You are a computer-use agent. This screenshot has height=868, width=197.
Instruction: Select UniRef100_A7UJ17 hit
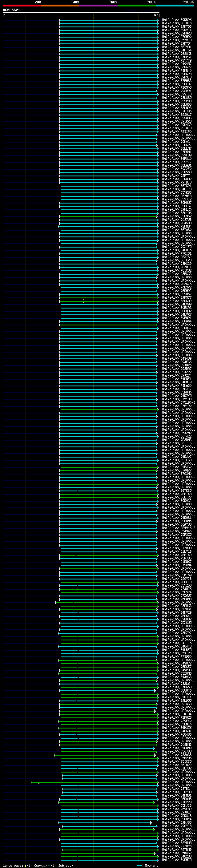coord(177,389)
